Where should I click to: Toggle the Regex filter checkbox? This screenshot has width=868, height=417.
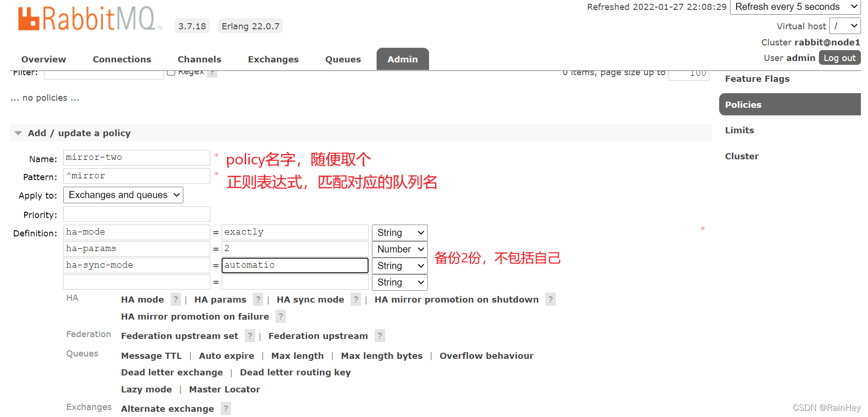click(171, 72)
